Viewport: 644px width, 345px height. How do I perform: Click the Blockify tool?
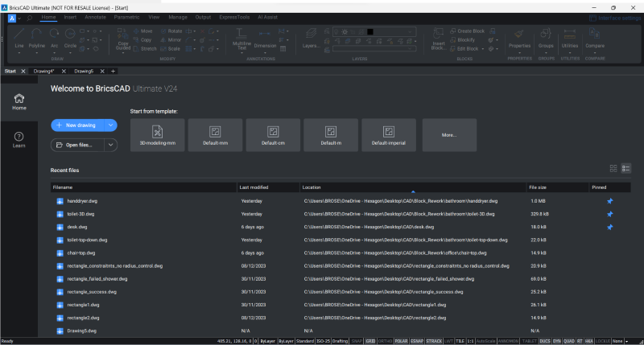pos(462,39)
